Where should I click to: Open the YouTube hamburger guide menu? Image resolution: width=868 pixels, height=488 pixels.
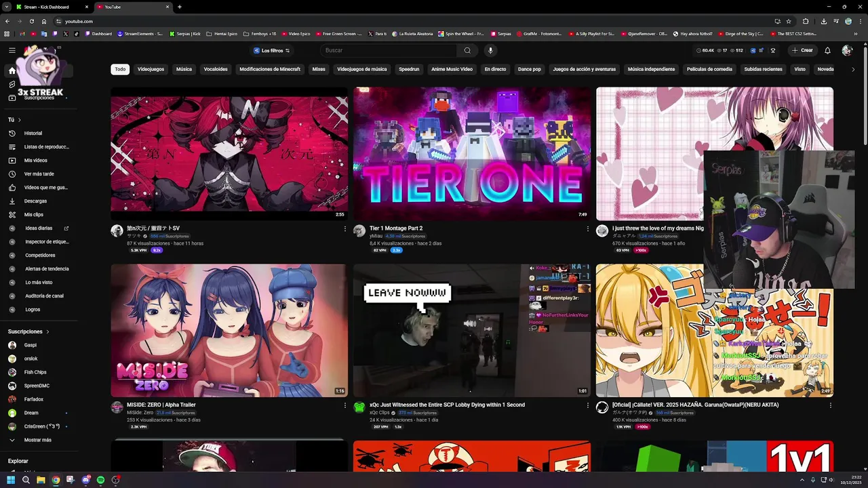[x=12, y=50]
